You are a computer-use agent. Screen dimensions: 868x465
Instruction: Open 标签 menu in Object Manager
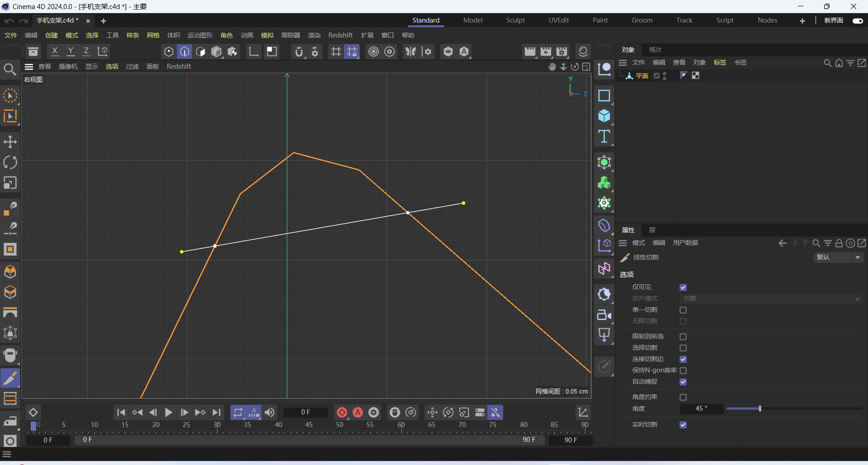[x=720, y=62]
